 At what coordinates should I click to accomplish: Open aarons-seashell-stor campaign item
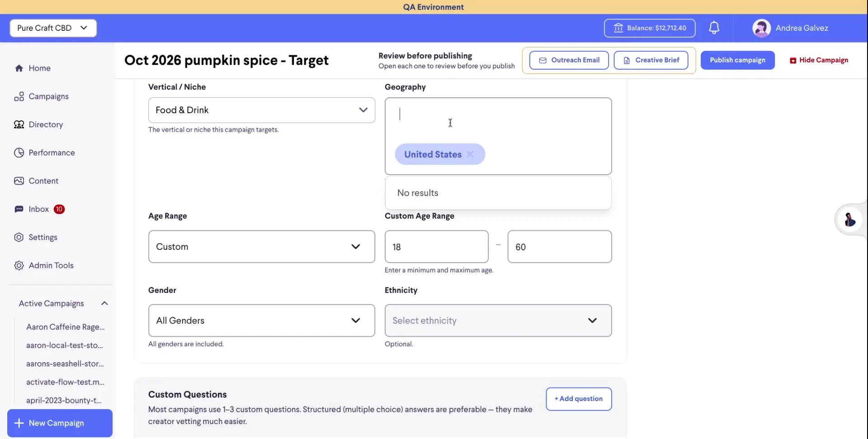tap(65, 364)
